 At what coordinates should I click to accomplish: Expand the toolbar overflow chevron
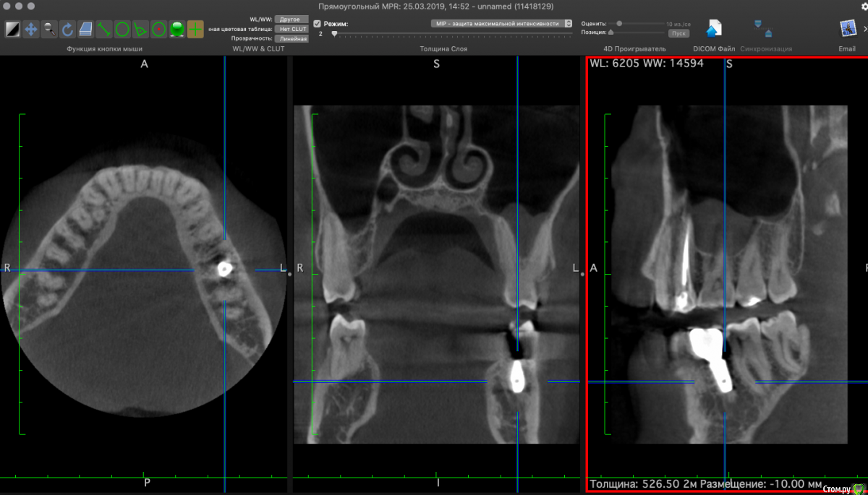coord(864,29)
